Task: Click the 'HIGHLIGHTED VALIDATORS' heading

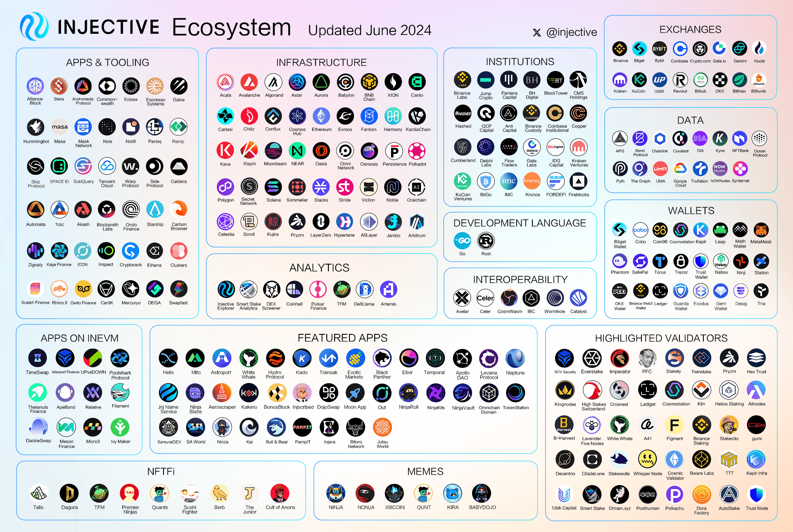Action: (x=661, y=338)
